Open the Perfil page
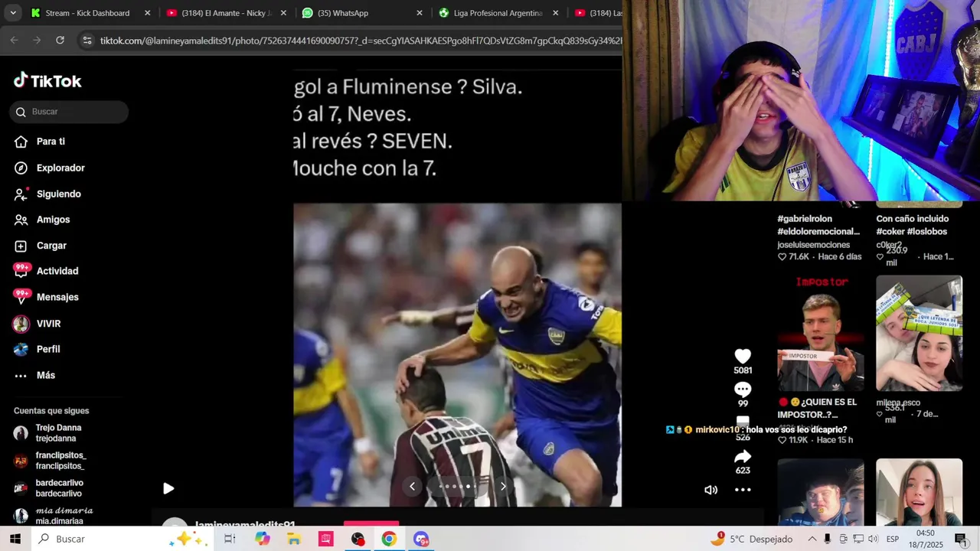980x551 pixels. 37,349
